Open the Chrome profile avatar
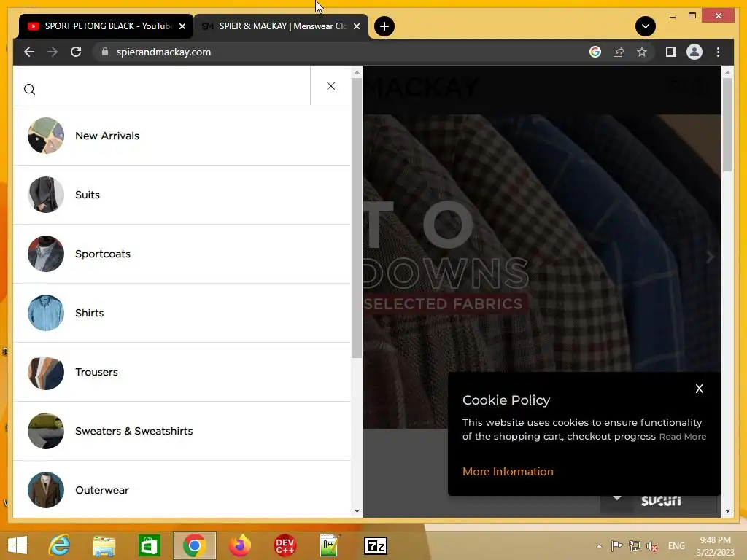Image resolution: width=747 pixels, height=560 pixels. pos(694,52)
